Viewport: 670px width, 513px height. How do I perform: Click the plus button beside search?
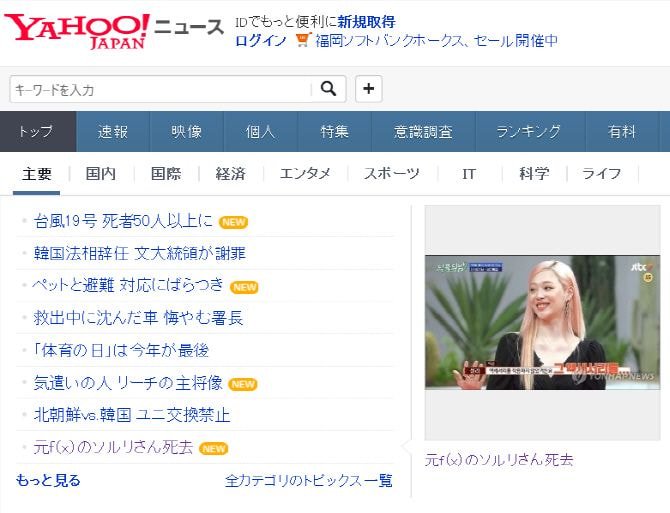[369, 89]
